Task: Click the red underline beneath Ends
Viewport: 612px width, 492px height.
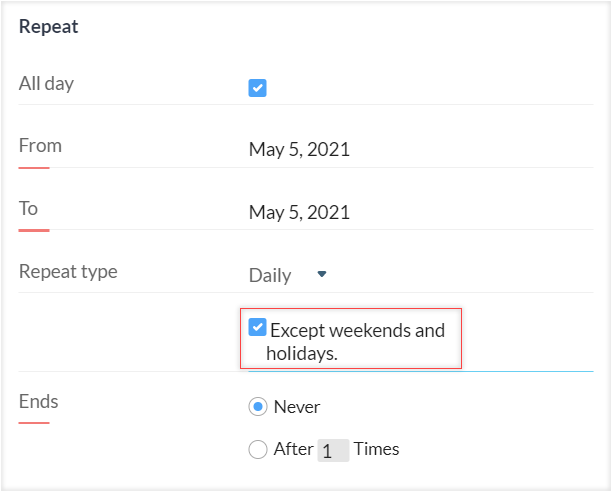Action: (34, 422)
